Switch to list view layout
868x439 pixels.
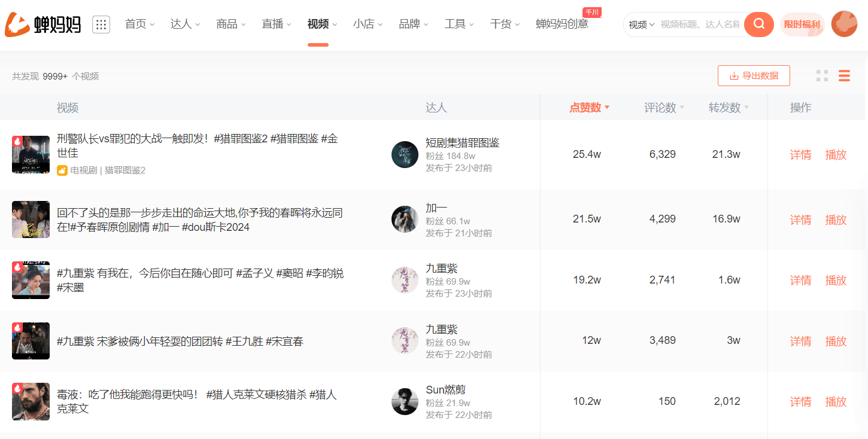coord(844,76)
